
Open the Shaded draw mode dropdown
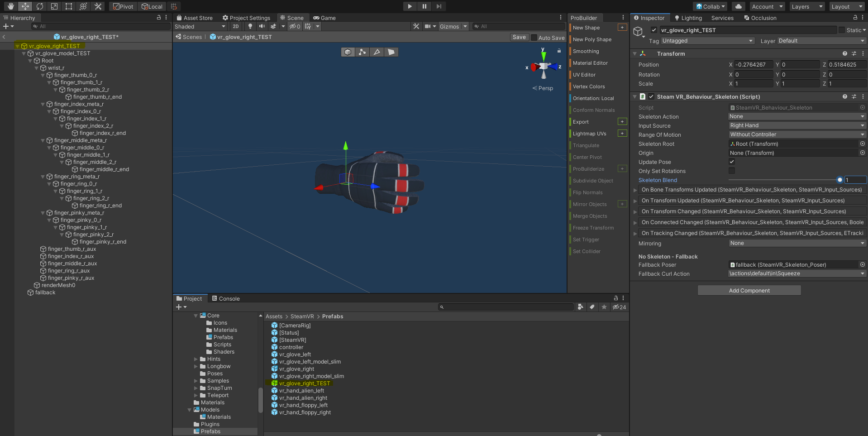(x=199, y=26)
